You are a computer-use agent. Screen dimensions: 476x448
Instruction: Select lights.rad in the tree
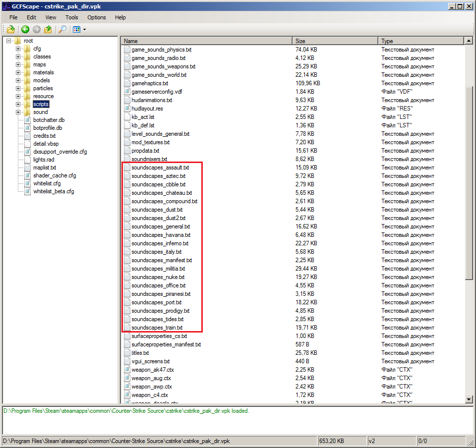click(x=44, y=160)
